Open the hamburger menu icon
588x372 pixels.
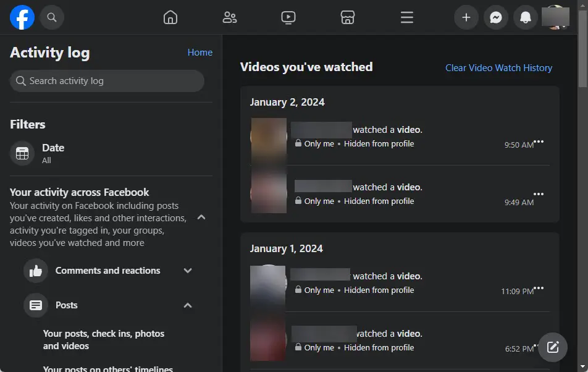[407, 17]
